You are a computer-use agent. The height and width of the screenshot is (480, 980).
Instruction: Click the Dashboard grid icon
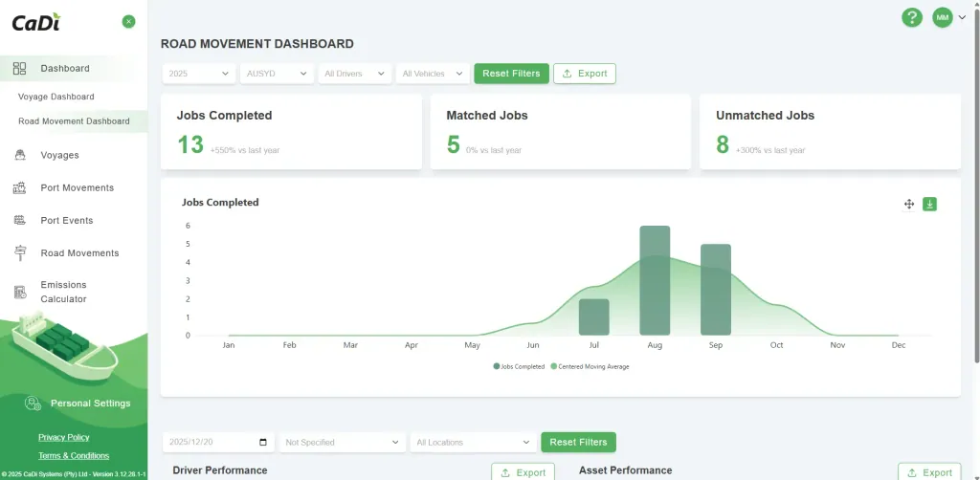click(19, 69)
